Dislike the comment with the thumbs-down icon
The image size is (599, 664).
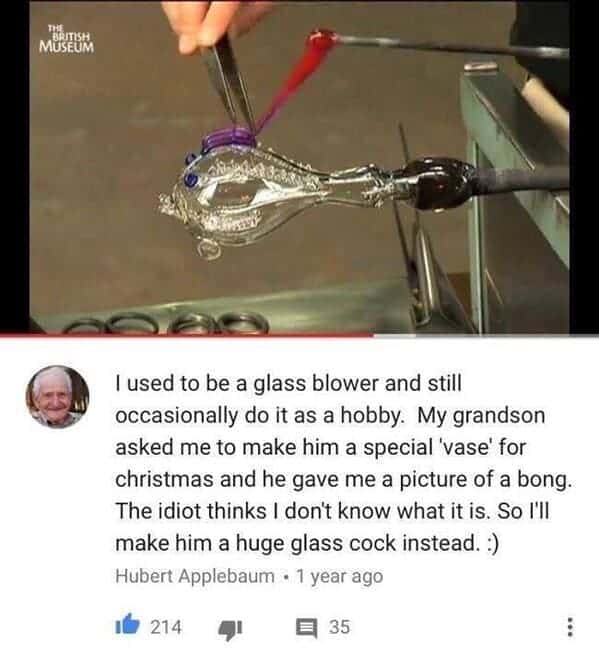230,629
